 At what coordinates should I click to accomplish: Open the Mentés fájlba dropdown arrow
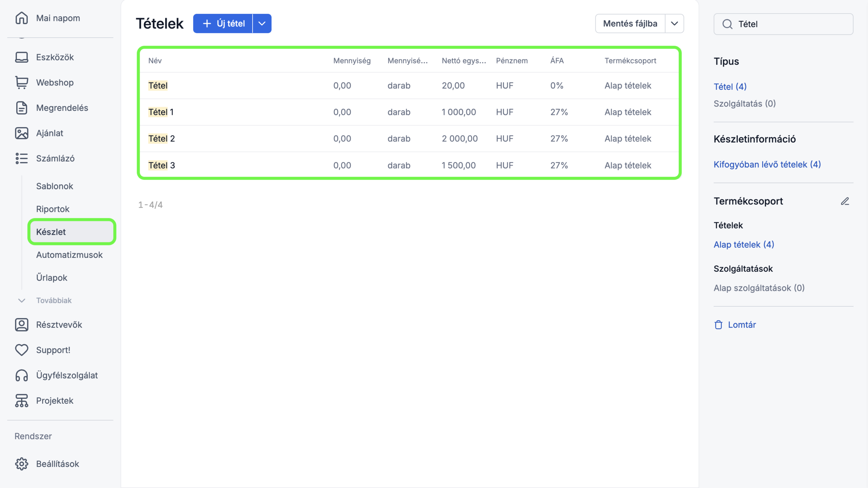[674, 23]
